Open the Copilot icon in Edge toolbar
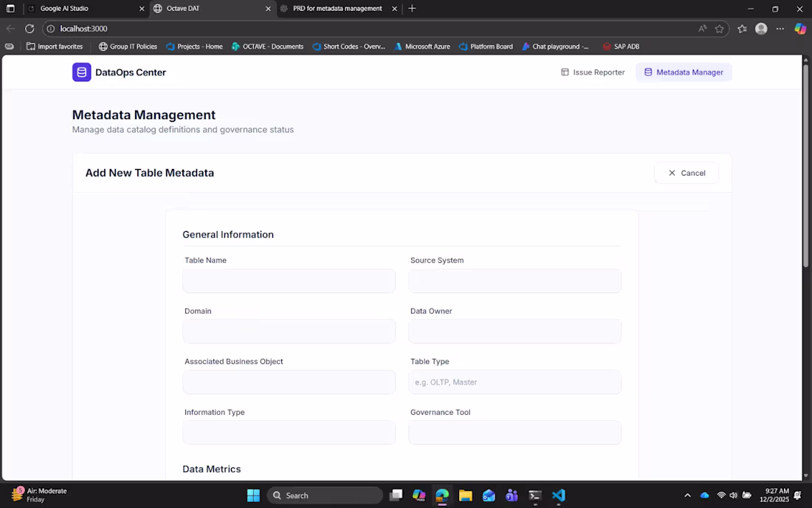Viewport: 812px width, 508px height. (x=799, y=29)
